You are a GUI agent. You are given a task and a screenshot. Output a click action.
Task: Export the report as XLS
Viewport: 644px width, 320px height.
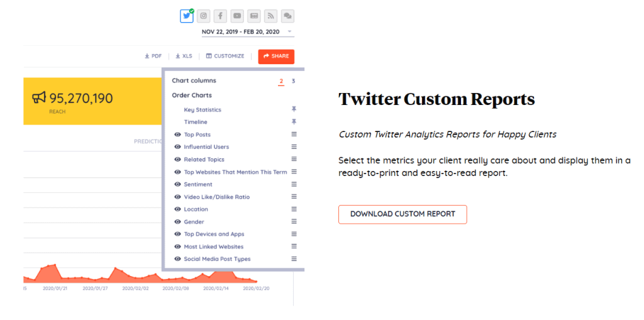pyautogui.click(x=184, y=57)
